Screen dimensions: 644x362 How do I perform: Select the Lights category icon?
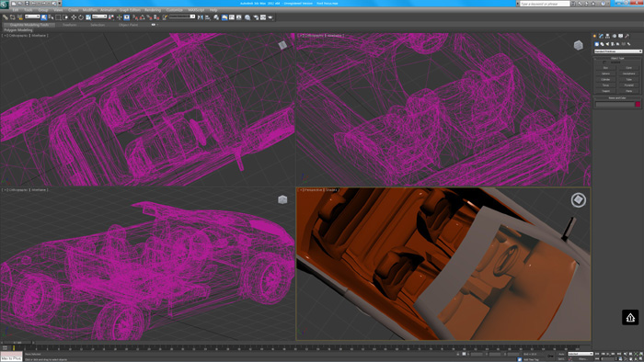607,44
